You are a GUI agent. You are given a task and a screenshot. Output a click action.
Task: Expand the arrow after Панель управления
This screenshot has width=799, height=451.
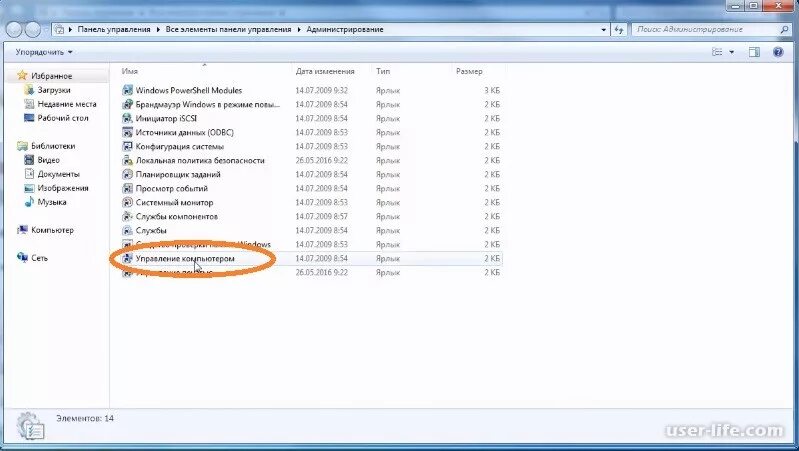click(158, 30)
